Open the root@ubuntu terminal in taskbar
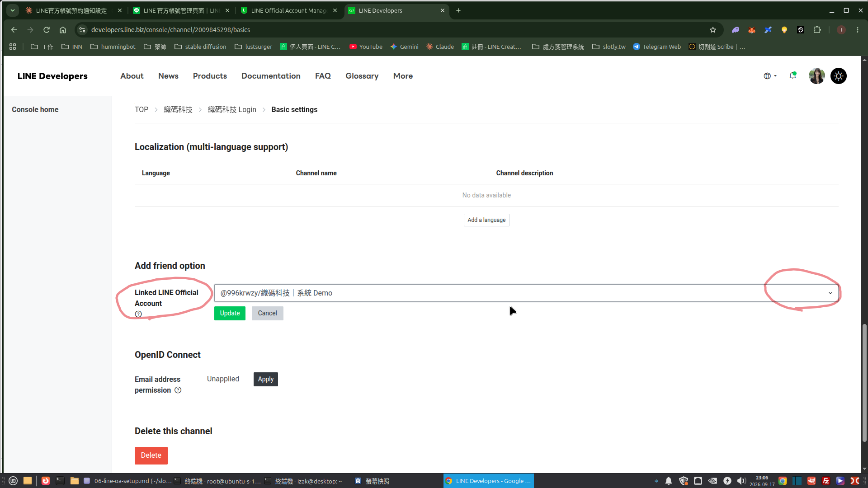The width and height of the screenshot is (868, 488). 218,481
